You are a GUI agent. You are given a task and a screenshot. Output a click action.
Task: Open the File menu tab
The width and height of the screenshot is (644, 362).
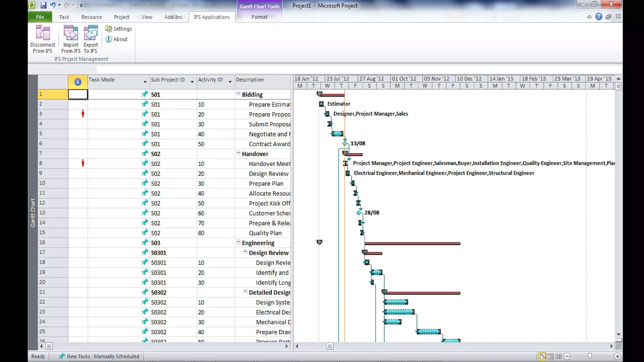(x=40, y=17)
